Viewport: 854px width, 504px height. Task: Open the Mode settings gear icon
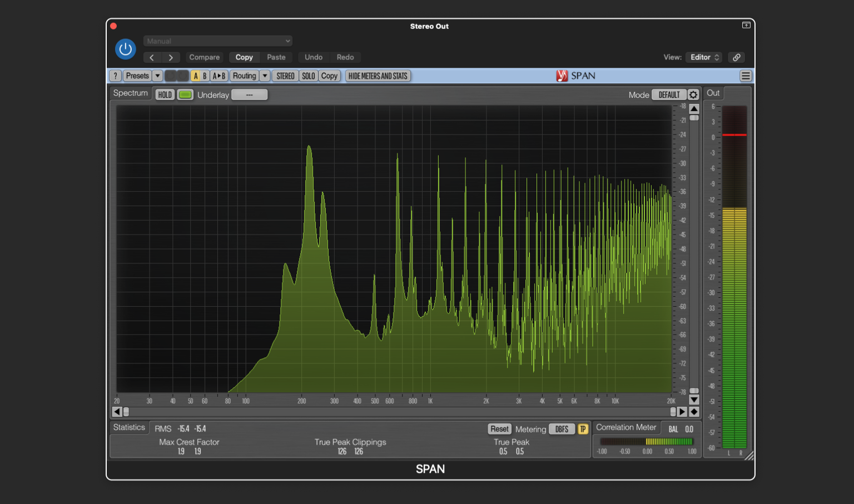693,94
